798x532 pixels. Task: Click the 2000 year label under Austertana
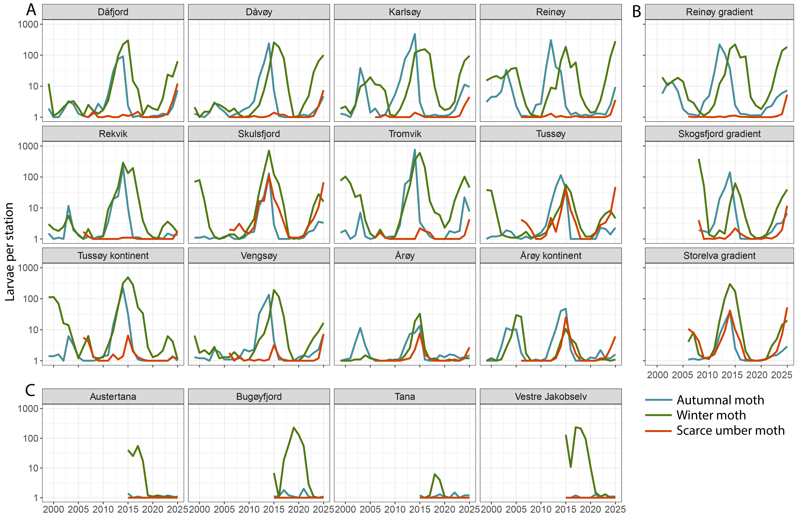tap(54, 509)
